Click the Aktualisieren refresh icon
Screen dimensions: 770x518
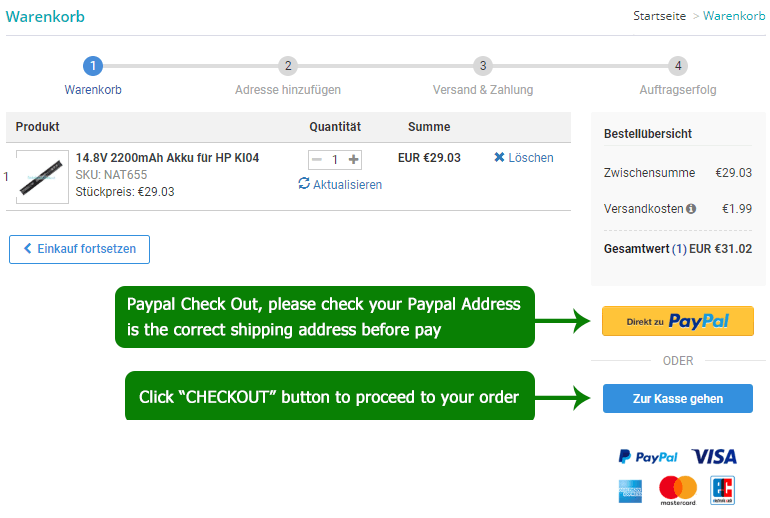(304, 184)
